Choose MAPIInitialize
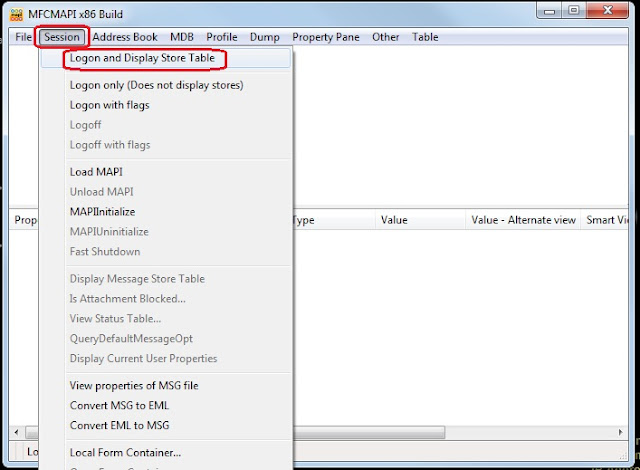The height and width of the screenshot is (470, 640). 166,212
